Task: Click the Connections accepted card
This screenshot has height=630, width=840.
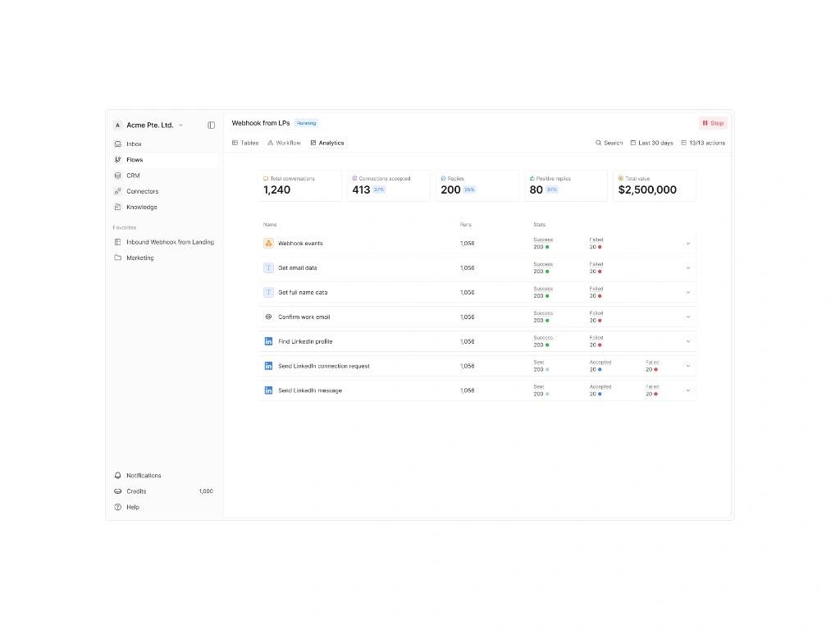Action: point(388,185)
